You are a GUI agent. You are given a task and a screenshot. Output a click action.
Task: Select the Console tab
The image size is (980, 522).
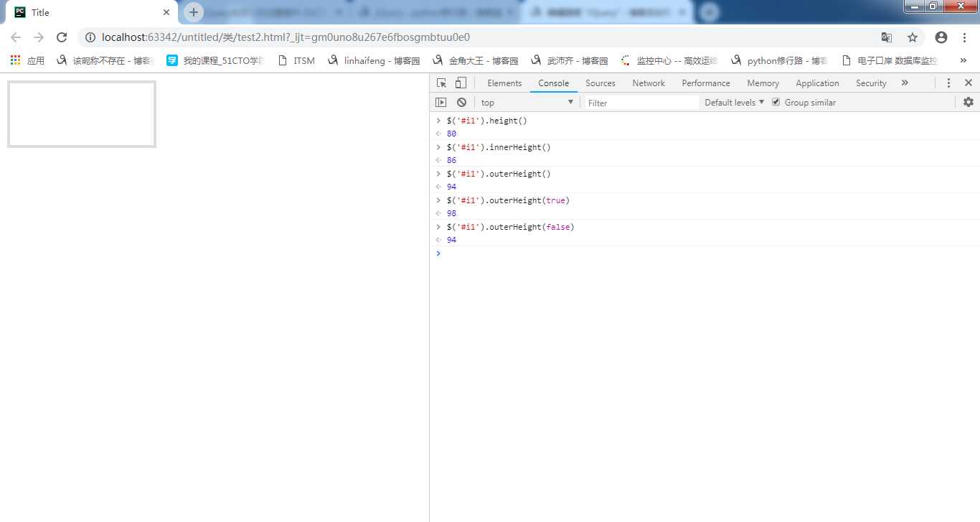tap(554, 83)
